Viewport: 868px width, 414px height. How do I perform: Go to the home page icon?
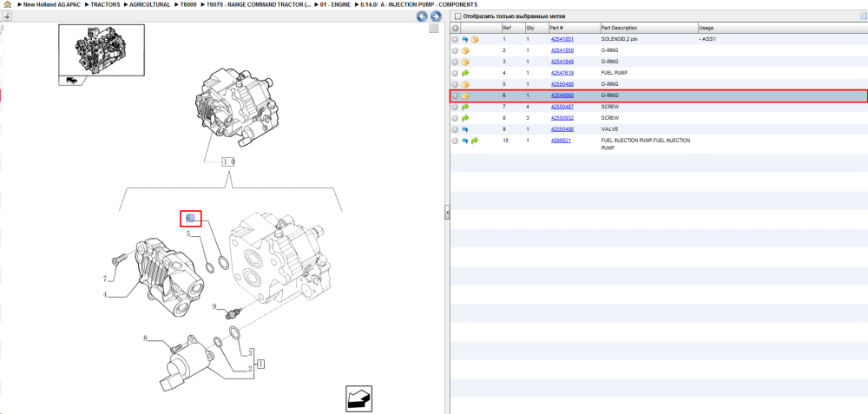(x=7, y=3)
